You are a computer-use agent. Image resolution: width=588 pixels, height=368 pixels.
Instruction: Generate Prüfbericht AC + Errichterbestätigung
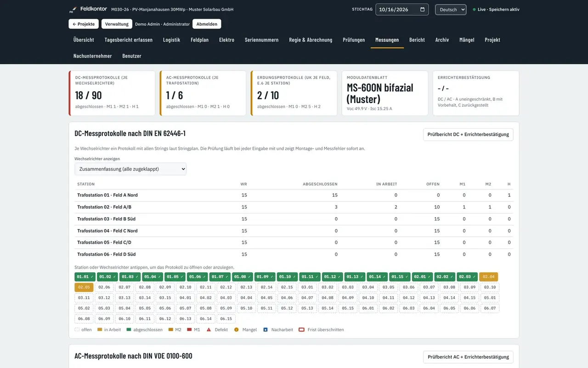468,357
